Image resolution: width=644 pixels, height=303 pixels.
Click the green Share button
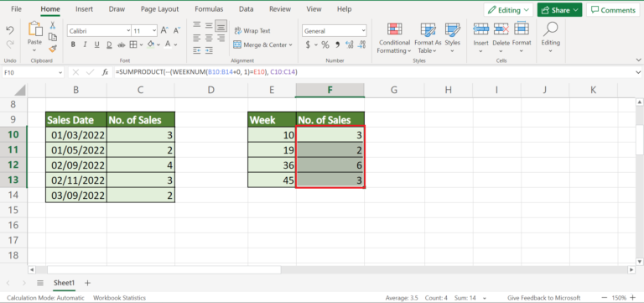[560, 10]
